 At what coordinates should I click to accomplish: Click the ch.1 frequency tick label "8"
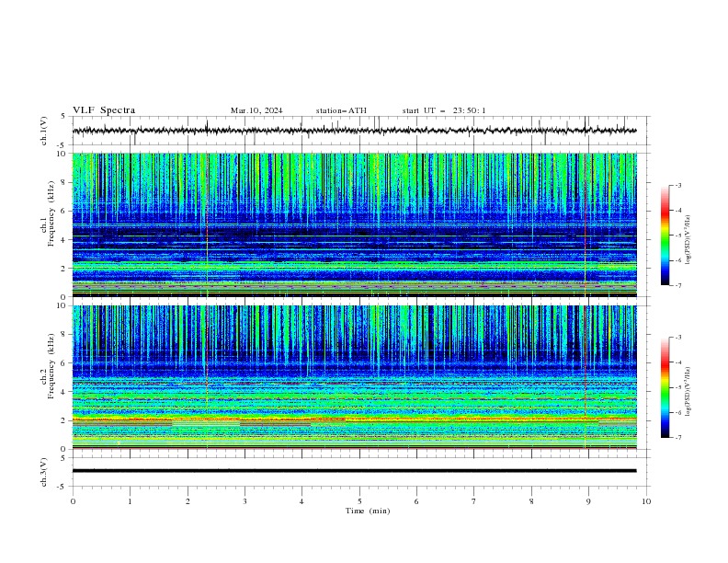coord(64,182)
